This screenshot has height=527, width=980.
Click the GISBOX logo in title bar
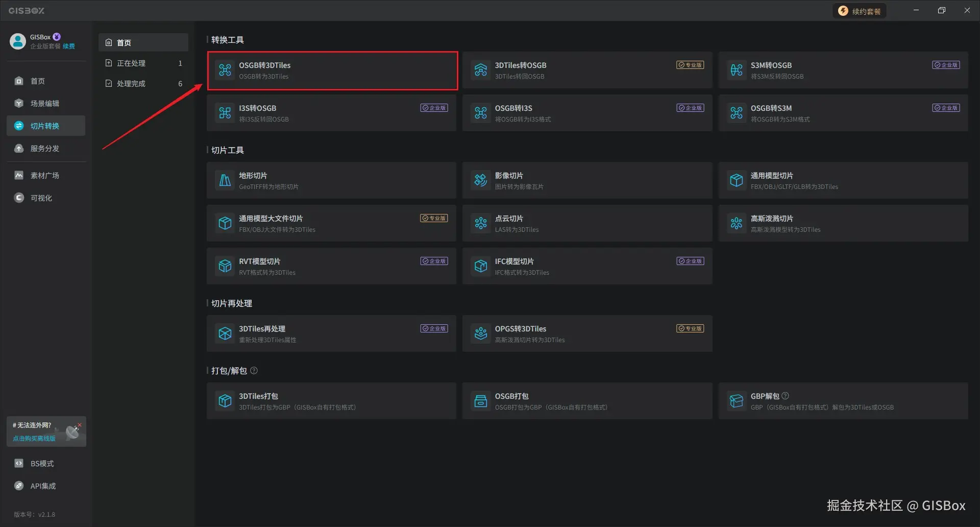(27, 11)
